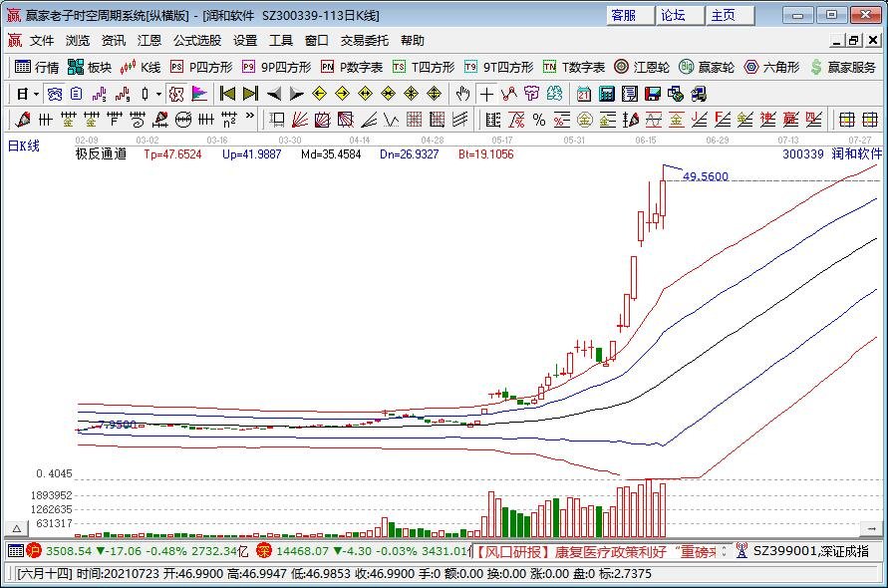Click the clipboard notes icon

click(77, 94)
